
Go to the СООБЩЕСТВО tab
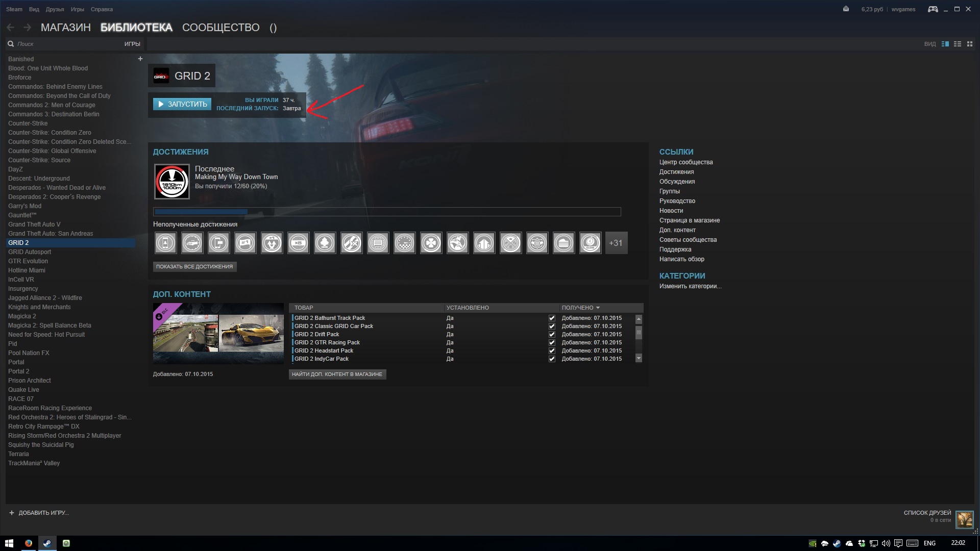coord(221,28)
